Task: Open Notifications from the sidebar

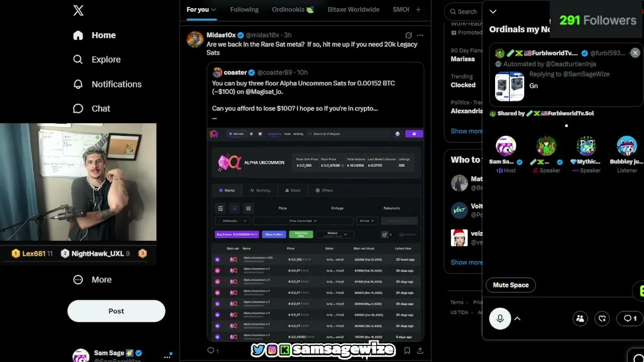Action: (107, 84)
